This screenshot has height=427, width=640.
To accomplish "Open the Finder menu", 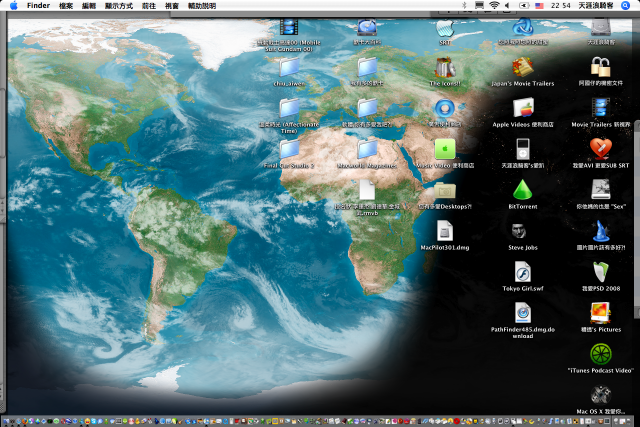I will (38, 6).
